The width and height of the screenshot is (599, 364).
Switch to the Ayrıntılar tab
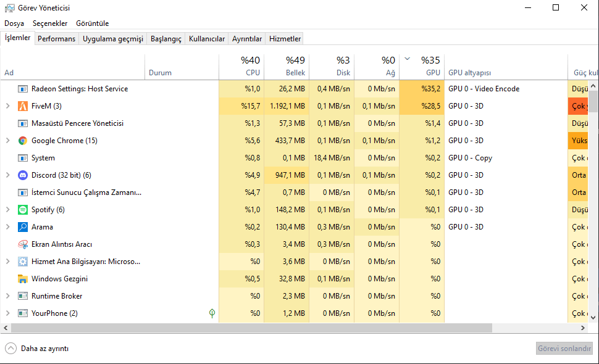[x=247, y=39]
